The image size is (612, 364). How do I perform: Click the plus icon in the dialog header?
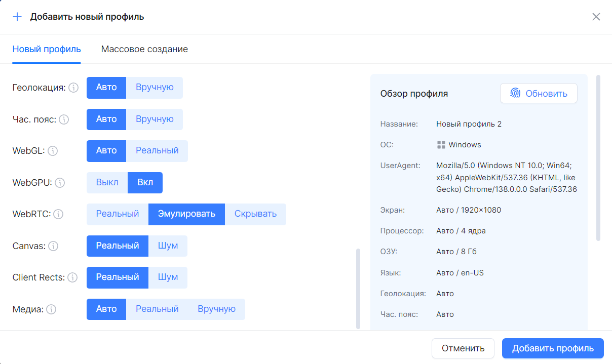(17, 16)
